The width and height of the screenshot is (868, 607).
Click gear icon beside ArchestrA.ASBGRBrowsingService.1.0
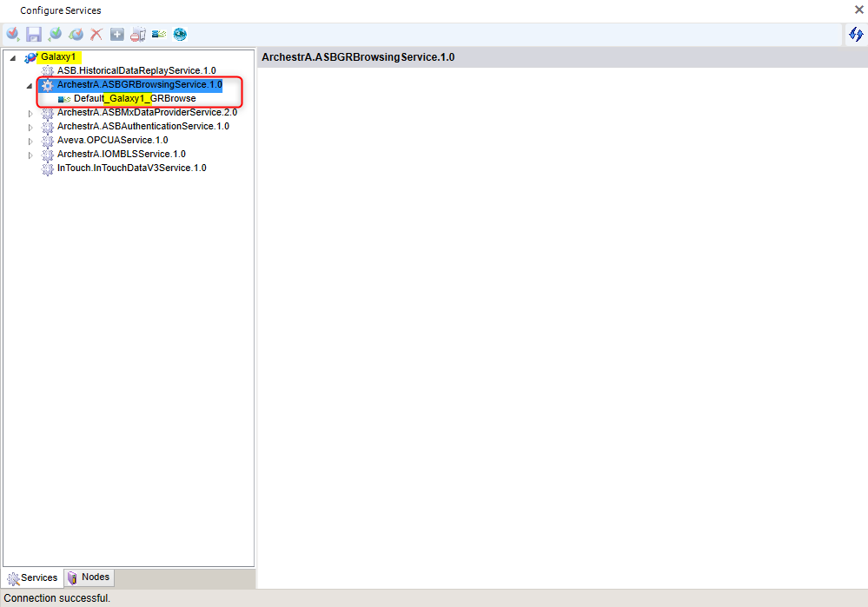click(48, 84)
